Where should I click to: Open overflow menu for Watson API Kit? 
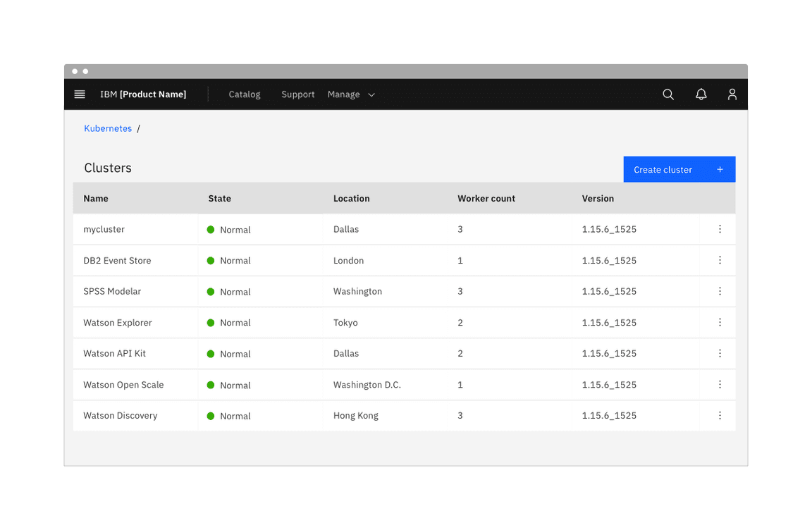coord(720,353)
